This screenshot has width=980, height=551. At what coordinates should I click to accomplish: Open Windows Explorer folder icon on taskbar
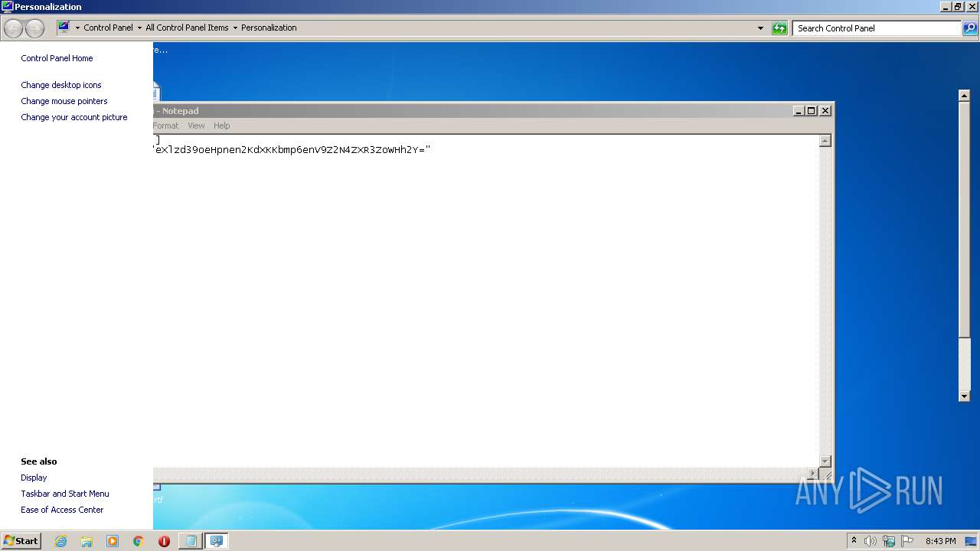[x=87, y=541]
